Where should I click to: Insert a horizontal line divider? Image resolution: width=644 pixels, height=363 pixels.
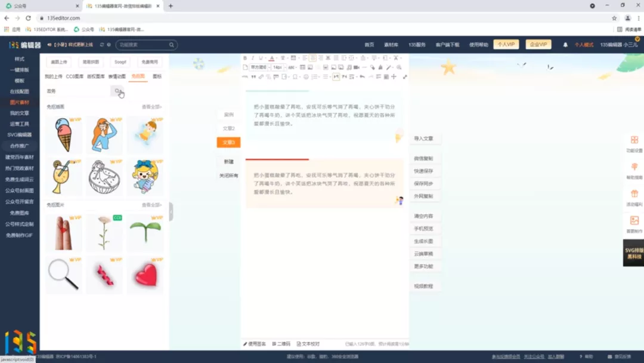coord(364,67)
